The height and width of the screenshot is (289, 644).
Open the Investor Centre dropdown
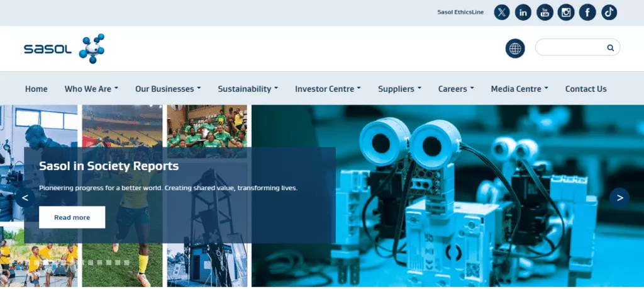328,89
